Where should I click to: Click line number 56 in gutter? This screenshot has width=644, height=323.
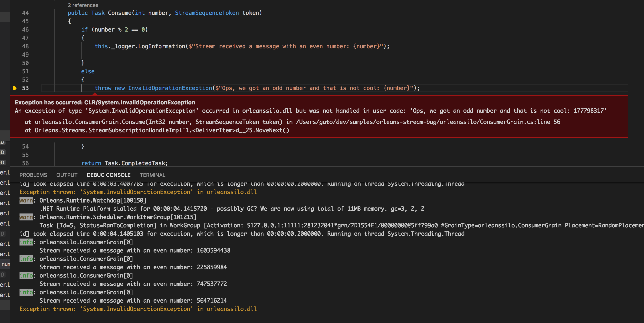(25, 163)
